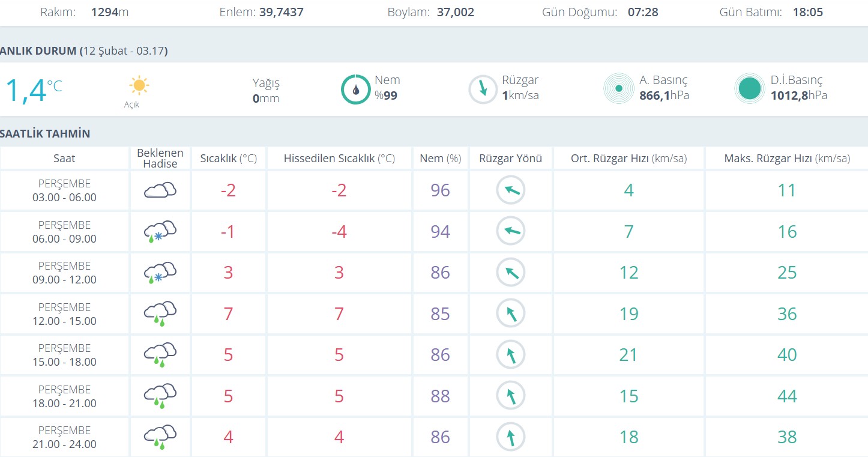The width and height of the screenshot is (868, 457).
Task: Click the rain icon for 18.00 - 21.00
Action: pyautogui.click(x=160, y=396)
